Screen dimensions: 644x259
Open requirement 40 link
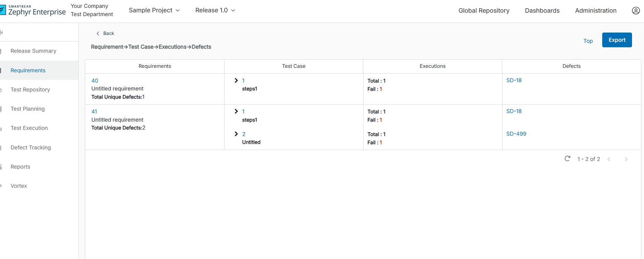95,81
